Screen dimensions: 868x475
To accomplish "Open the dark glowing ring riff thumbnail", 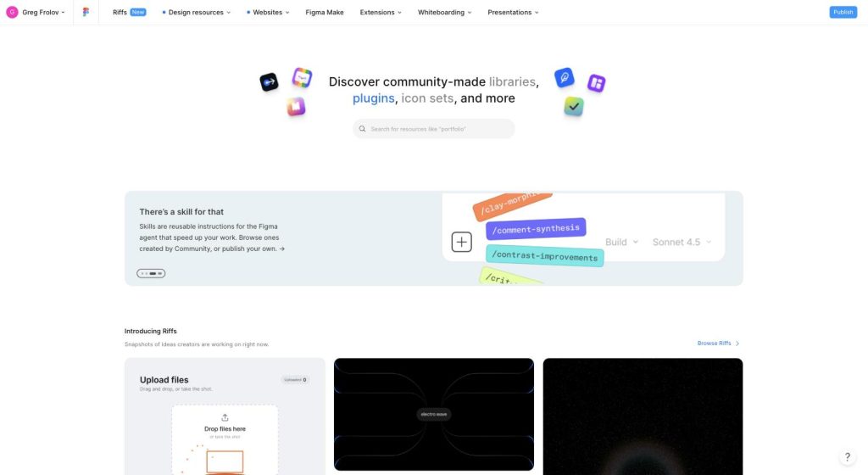I will pyautogui.click(x=643, y=416).
